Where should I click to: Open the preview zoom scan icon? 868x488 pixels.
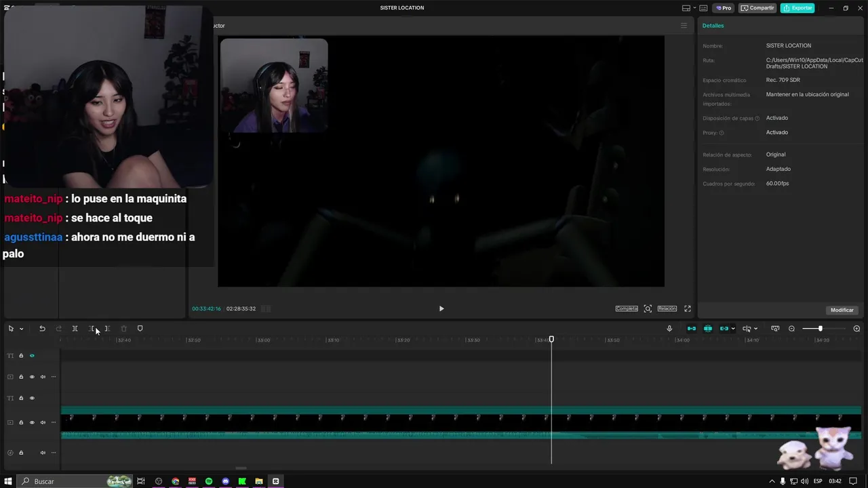click(x=648, y=308)
